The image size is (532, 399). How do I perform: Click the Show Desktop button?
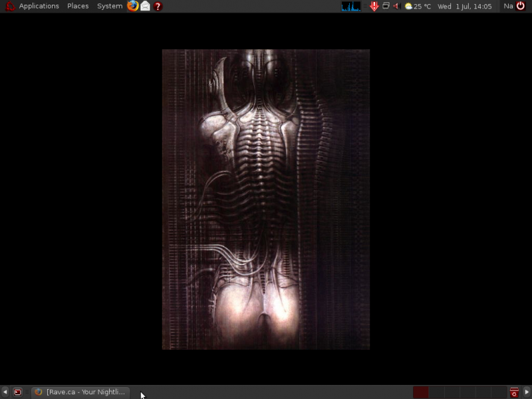(18, 392)
